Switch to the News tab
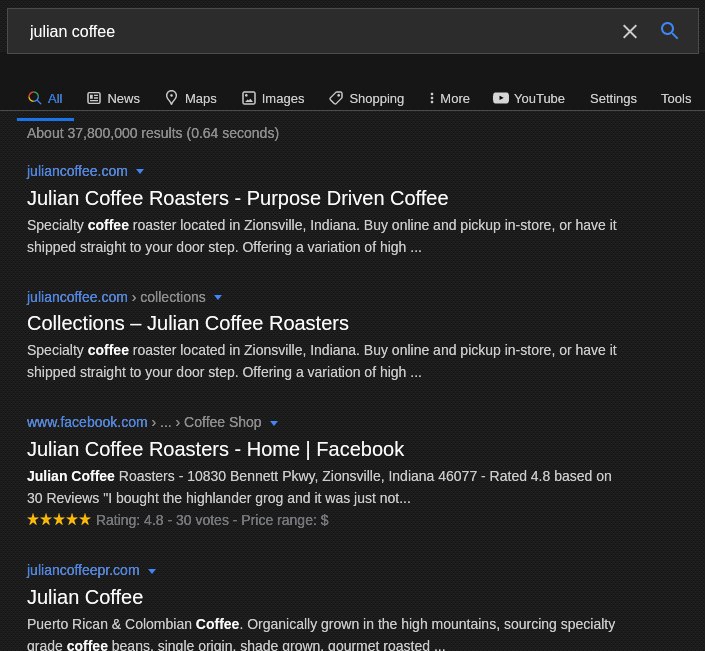This screenshot has width=705, height=651. [113, 98]
